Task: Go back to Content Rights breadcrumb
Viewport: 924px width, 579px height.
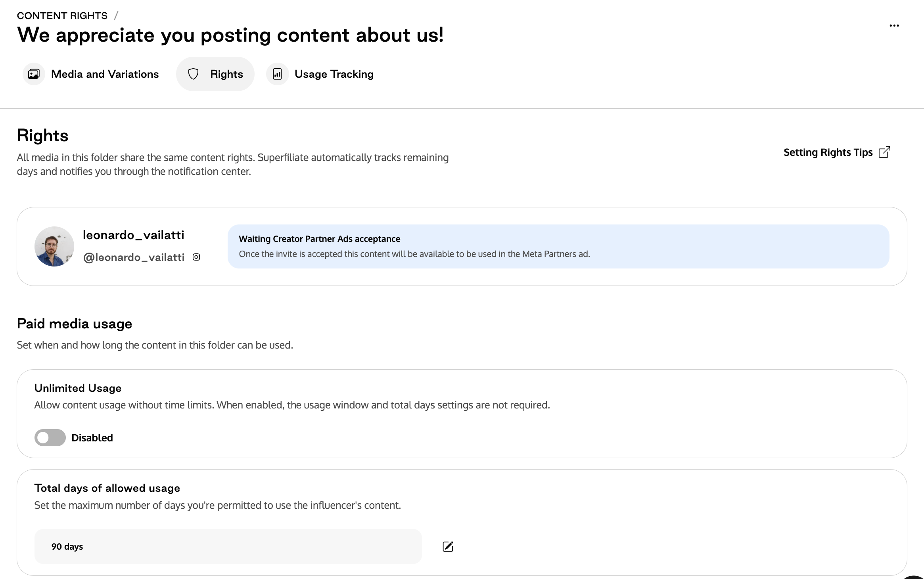Action: (x=62, y=15)
